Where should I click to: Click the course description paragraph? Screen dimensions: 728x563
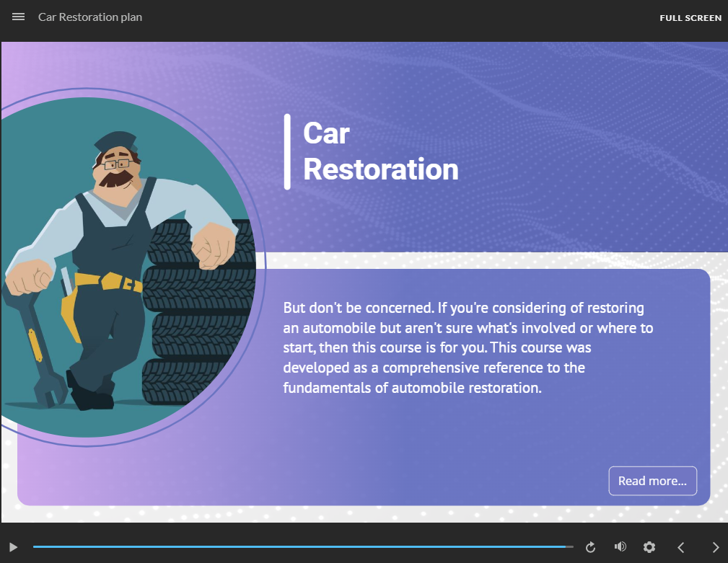(468, 347)
